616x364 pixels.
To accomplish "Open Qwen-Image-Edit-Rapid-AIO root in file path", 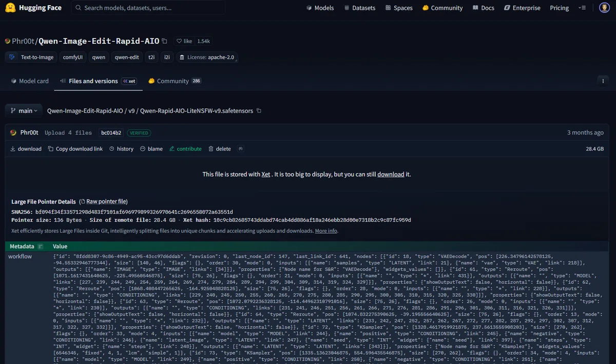I will tap(85, 111).
